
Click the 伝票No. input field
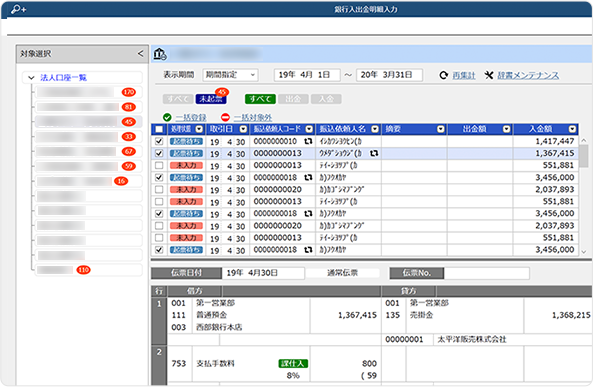click(486, 273)
